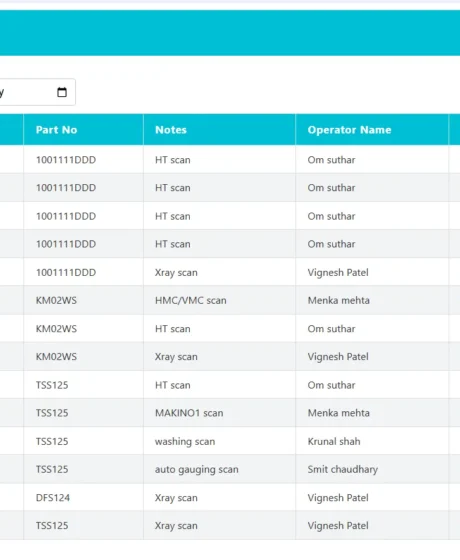Image resolution: width=460 pixels, height=560 pixels.
Task: Select part number DFS124
Action: tap(52, 498)
